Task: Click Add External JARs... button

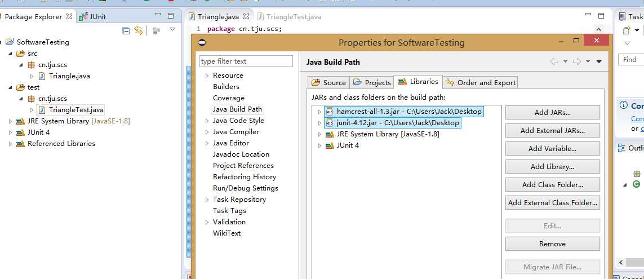Action: coord(552,131)
